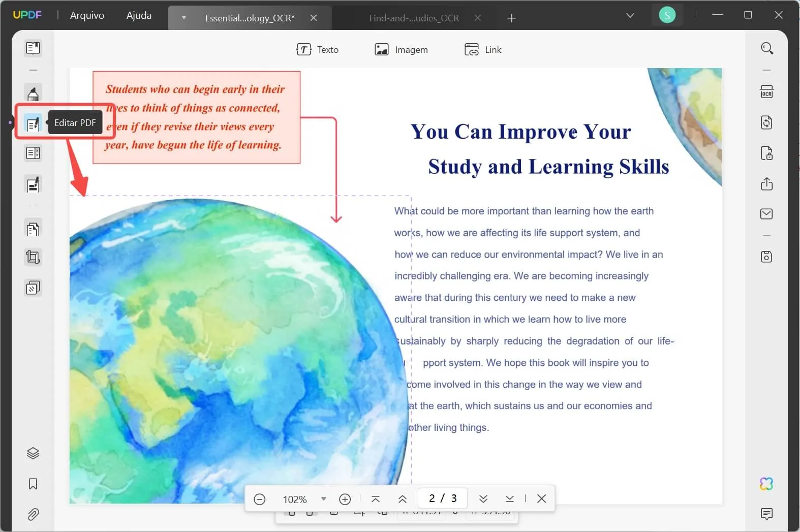The height and width of the screenshot is (532, 800).
Task: Select the Editar PDF tool icon
Action: coord(33,123)
